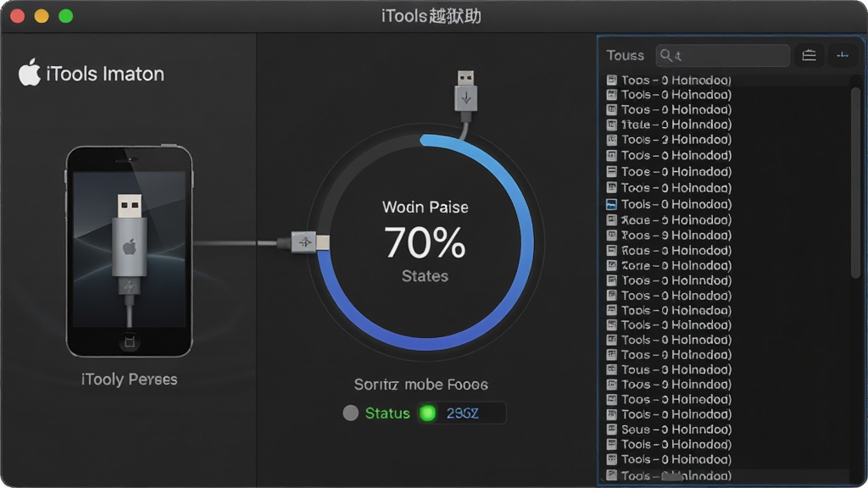
Task: Click the green zoom window button
Action: point(66,16)
